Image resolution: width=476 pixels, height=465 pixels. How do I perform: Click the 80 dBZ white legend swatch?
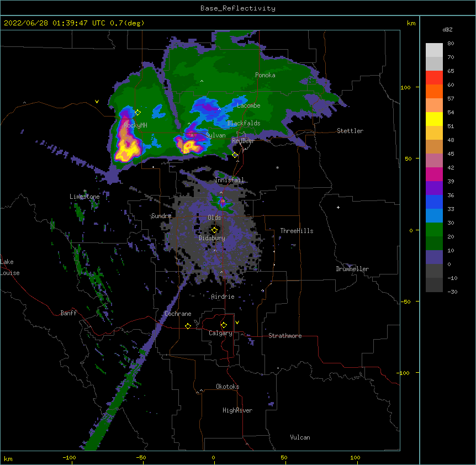pyautogui.click(x=434, y=50)
